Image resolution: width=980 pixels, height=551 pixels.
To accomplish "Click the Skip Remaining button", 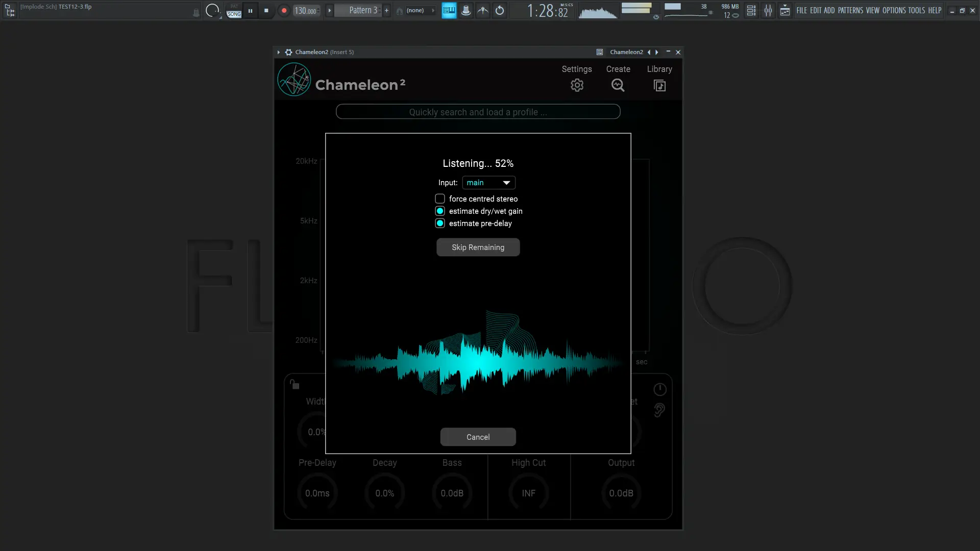I will pyautogui.click(x=478, y=247).
